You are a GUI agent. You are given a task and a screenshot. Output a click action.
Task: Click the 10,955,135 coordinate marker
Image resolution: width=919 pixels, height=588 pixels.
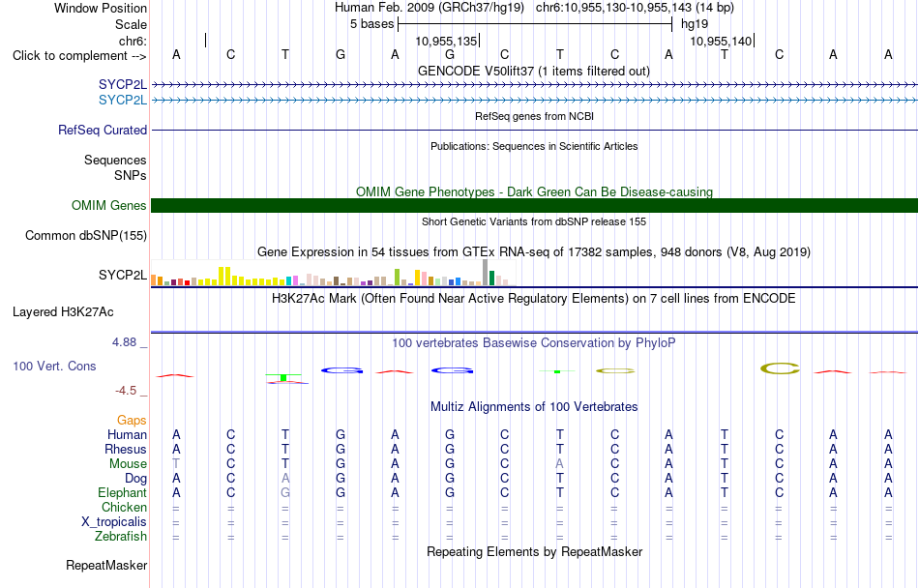[x=447, y=41]
